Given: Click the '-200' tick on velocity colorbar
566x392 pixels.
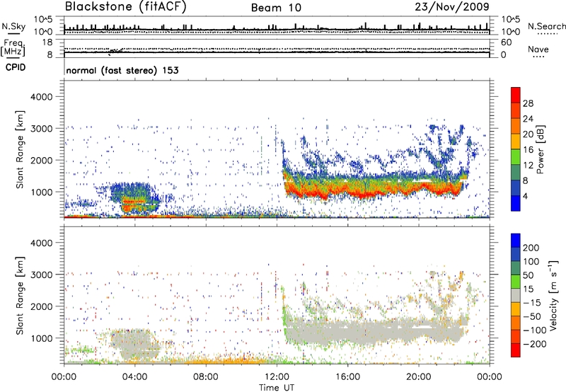Looking at the screenshot, I should pyautogui.click(x=535, y=344).
